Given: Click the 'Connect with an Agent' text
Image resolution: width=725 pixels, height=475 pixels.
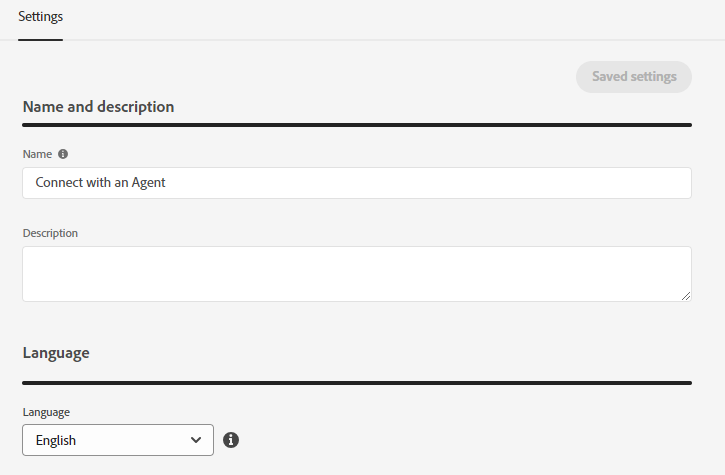Looking at the screenshot, I should click(100, 183).
